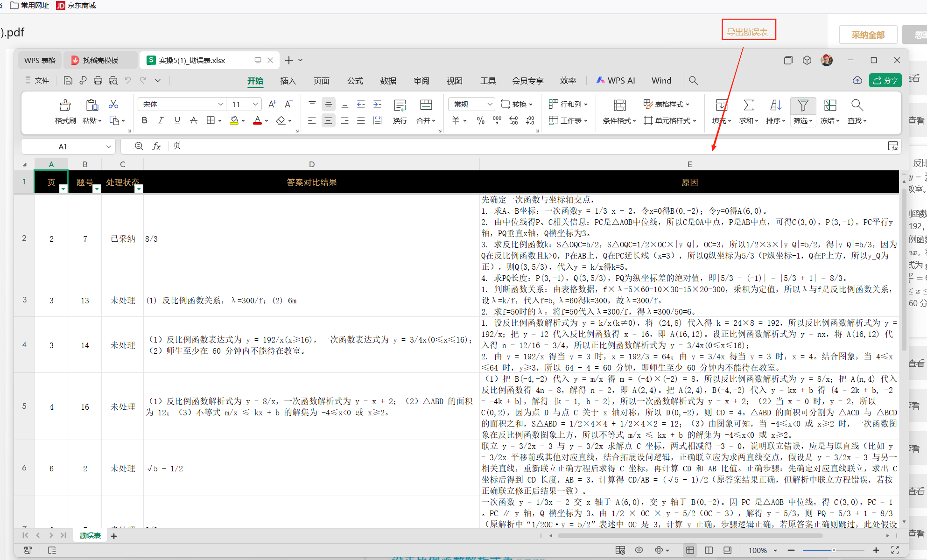Expand the font size dropdown
Viewport: 927px width, 560px height.
(255, 104)
